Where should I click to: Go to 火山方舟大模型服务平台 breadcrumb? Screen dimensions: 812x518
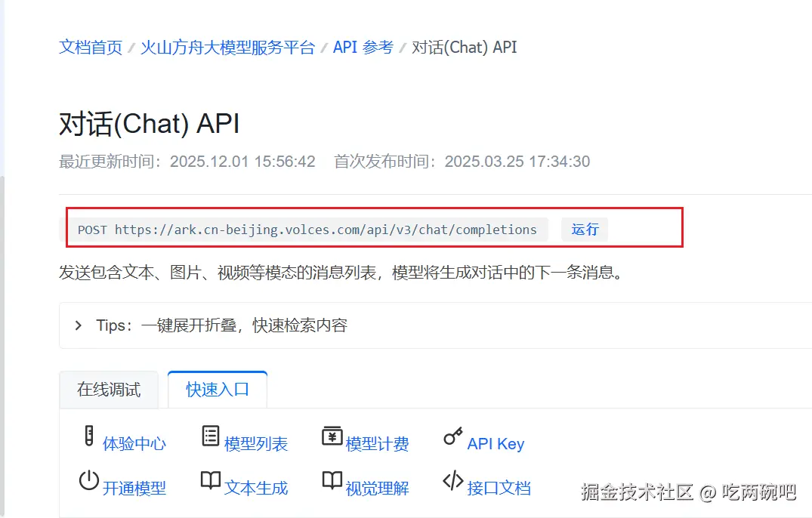228,47
